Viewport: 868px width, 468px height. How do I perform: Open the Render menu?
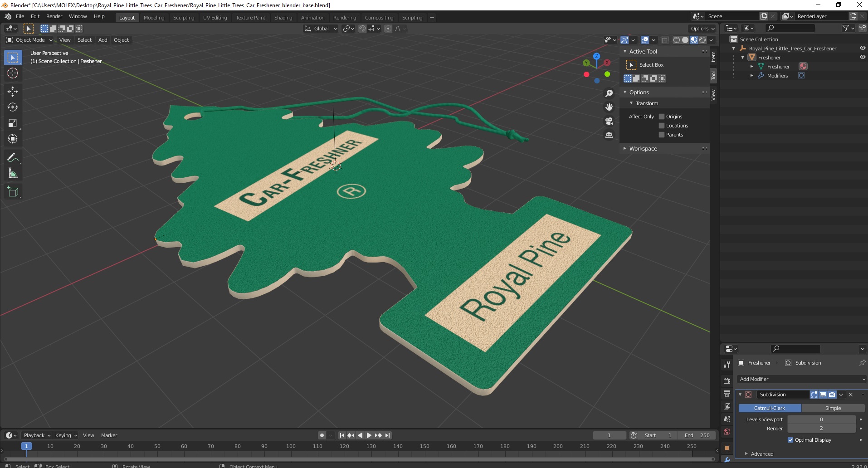tap(54, 16)
